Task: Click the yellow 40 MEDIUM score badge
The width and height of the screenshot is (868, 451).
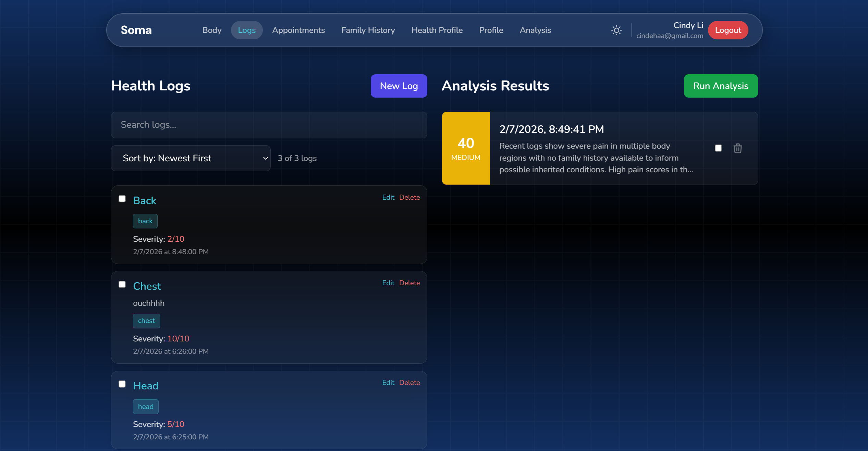Action: [x=466, y=148]
